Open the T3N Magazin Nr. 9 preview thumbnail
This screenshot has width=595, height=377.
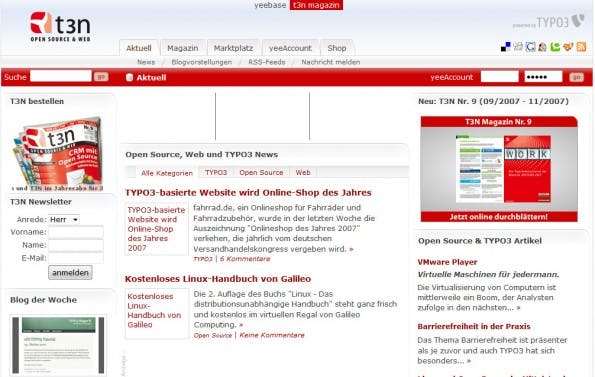tap(499, 169)
